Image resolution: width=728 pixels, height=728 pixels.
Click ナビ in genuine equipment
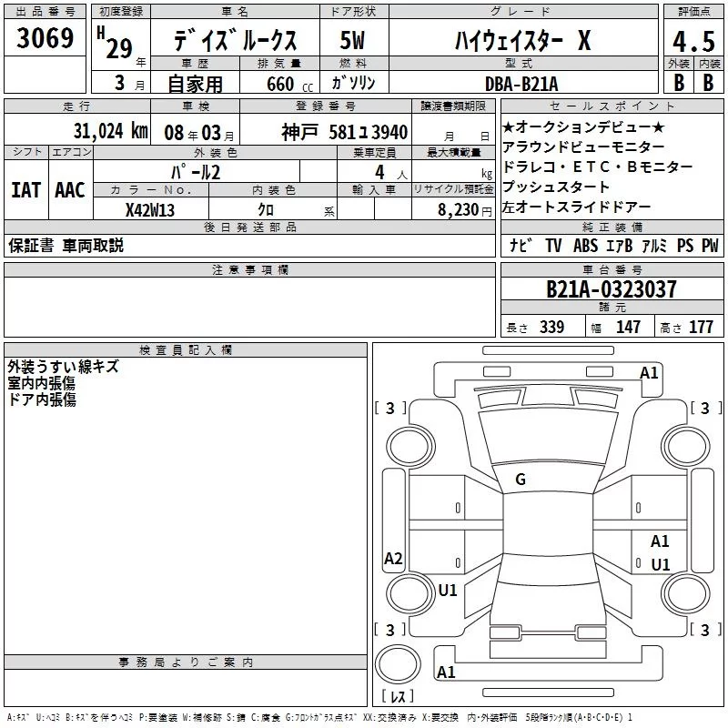521,245
